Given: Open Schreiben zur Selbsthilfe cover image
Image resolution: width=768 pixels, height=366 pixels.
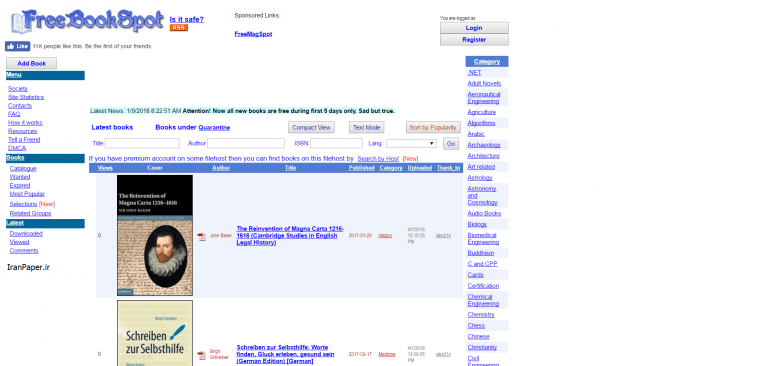Looking at the screenshot, I should [x=155, y=333].
